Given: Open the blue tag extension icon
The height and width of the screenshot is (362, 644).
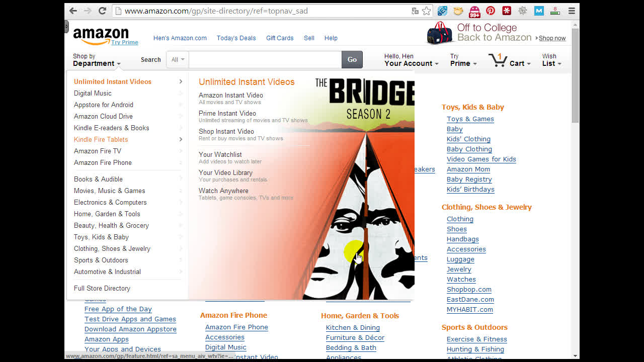Looking at the screenshot, I should pyautogui.click(x=442, y=11).
